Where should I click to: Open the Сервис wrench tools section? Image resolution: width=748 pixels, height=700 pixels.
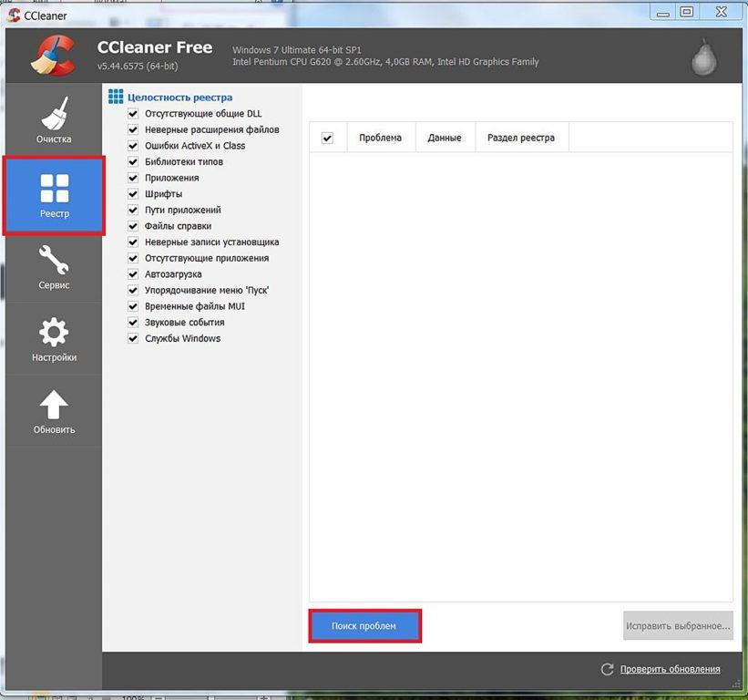click(x=54, y=267)
